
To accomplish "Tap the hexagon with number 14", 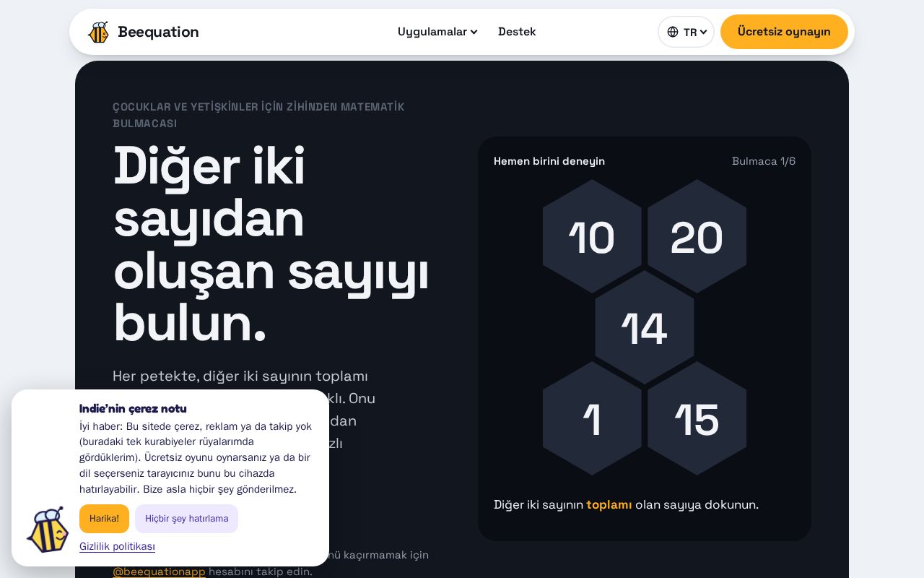I will pos(645,327).
